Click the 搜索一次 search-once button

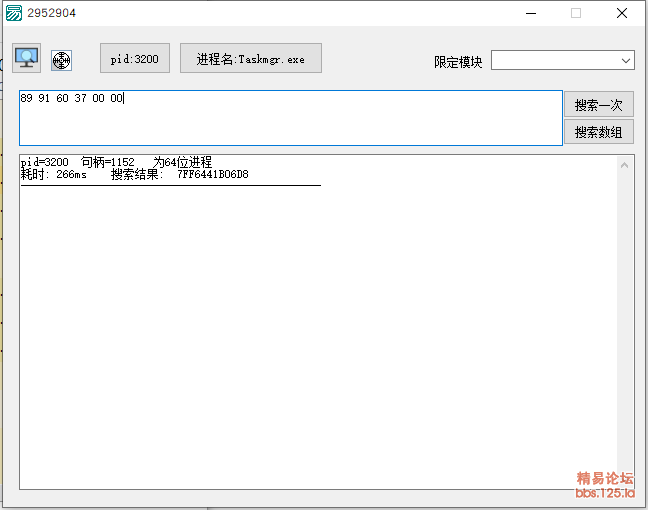click(598, 105)
